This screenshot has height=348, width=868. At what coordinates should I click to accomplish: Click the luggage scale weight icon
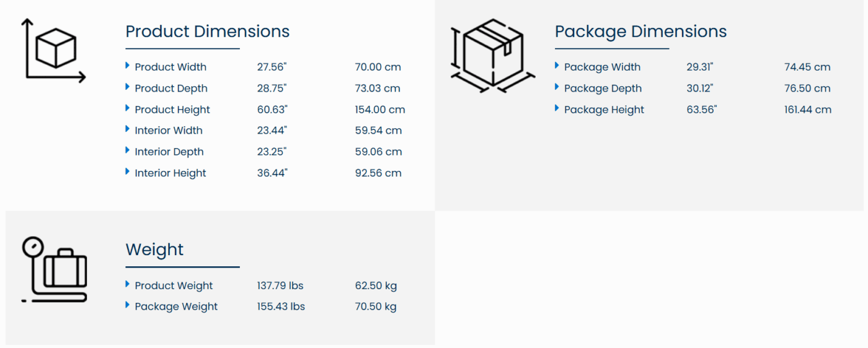tap(55, 270)
